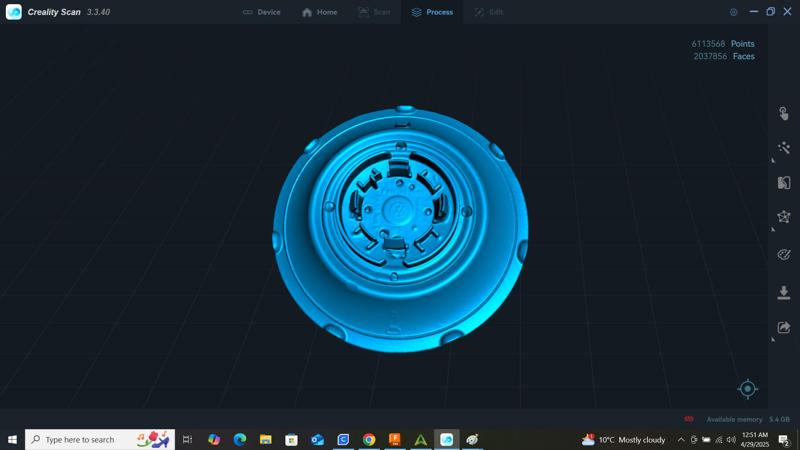This screenshot has height=450, width=800.
Task: Show hidden system tray icons chevron
Action: point(681,439)
